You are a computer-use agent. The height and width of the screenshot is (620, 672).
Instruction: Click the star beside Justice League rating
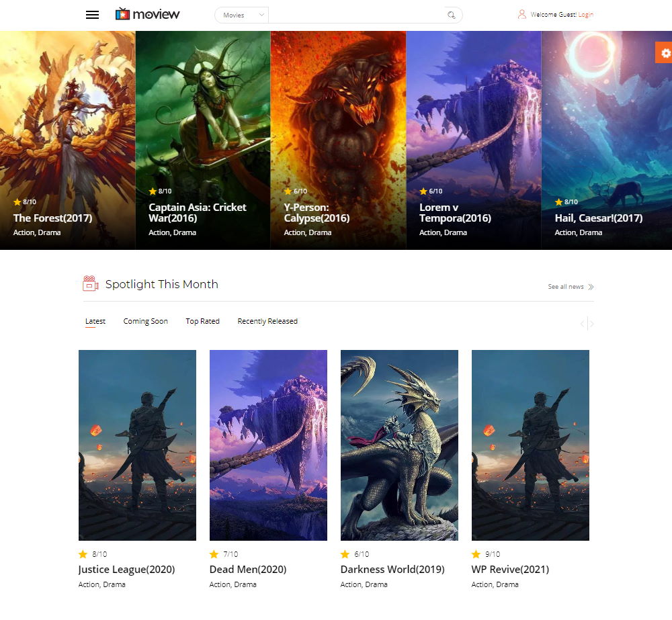pyautogui.click(x=83, y=554)
